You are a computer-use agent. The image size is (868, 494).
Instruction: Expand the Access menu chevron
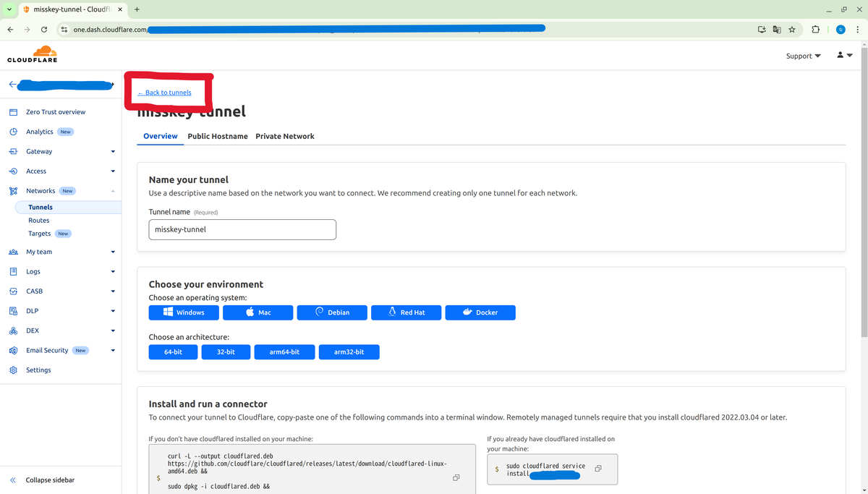click(x=113, y=171)
